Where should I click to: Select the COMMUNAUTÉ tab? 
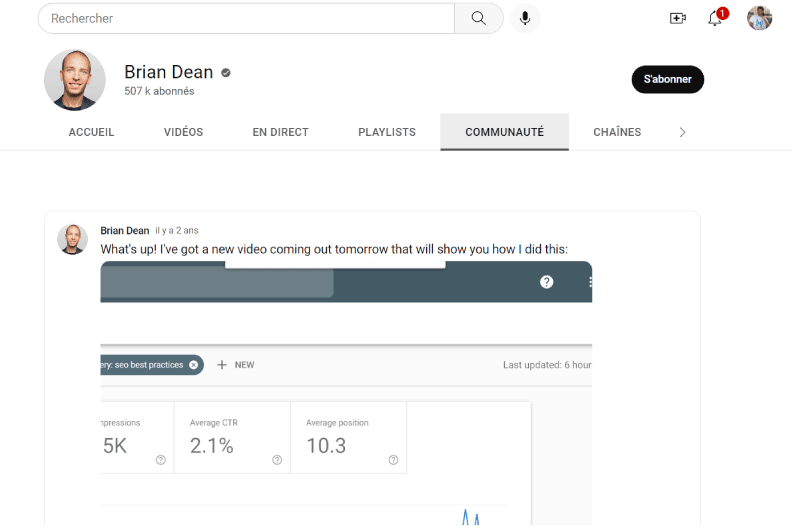point(504,132)
